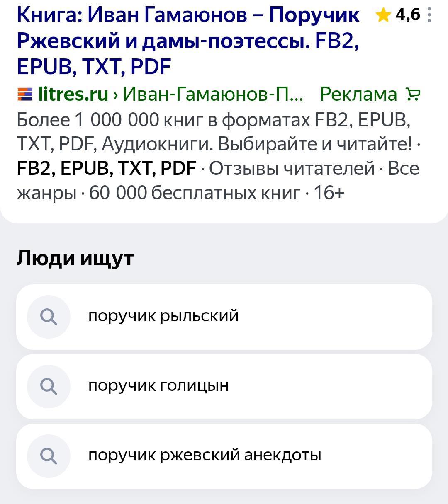Click the yellow star rating icon
Image resolution: width=448 pixels, height=504 pixels.
(383, 16)
